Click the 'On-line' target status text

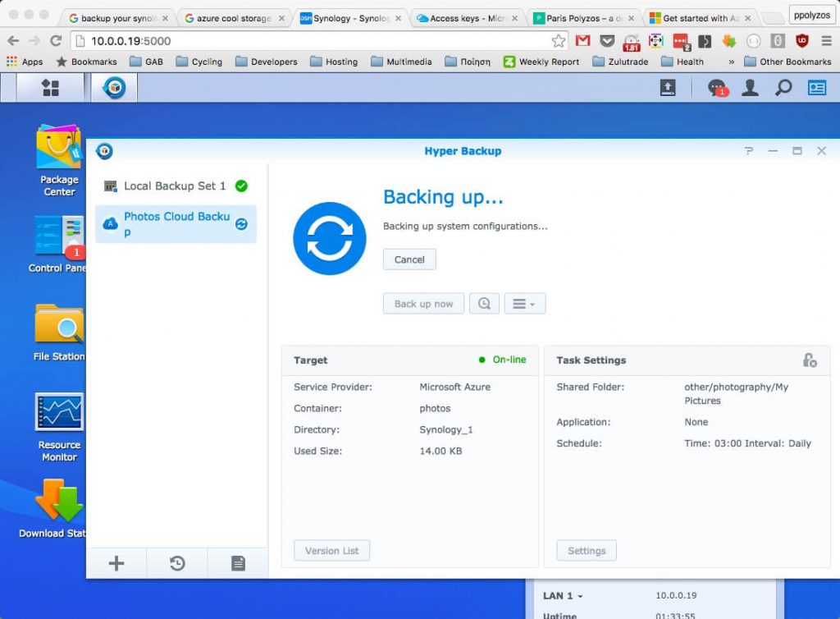[509, 360]
